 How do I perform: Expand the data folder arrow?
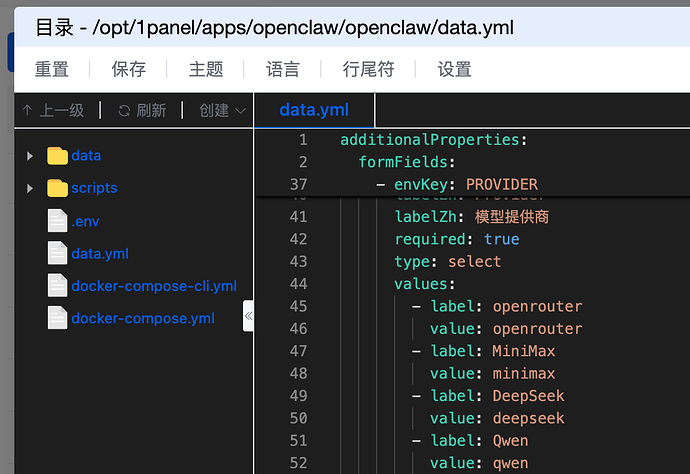(x=30, y=156)
